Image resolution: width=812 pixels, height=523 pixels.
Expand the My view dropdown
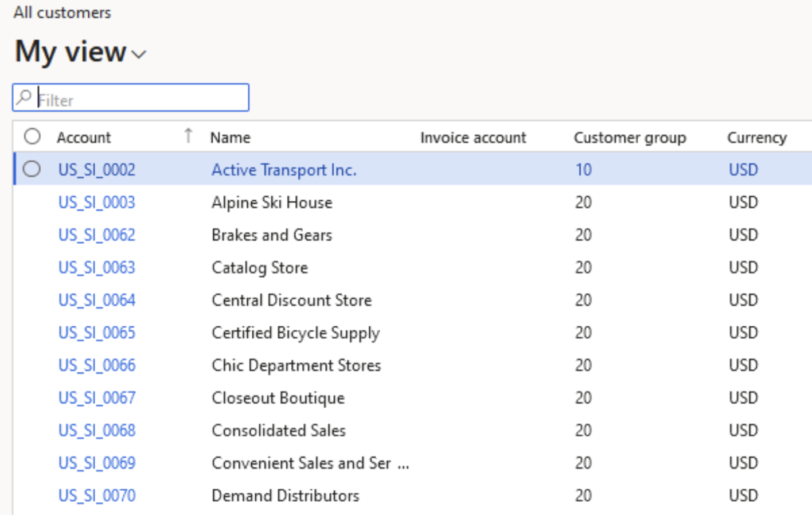pyautogui.click(x=138, y=54)
